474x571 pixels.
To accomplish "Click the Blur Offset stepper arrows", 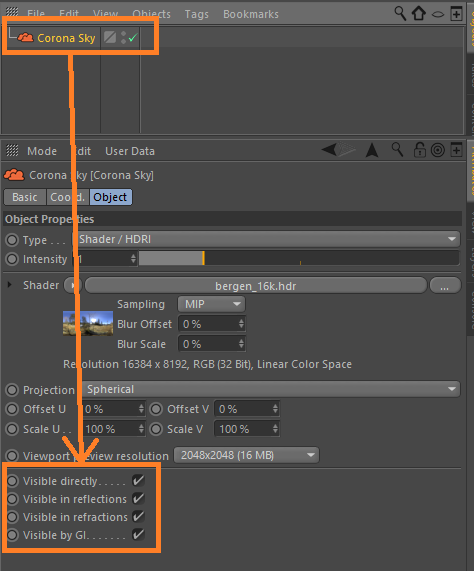I will tap(241, 324).
